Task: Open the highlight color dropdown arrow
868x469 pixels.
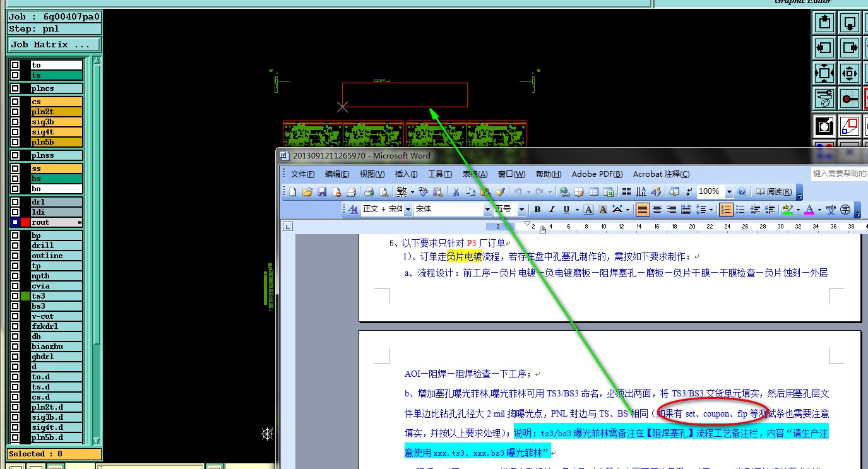Action: [798, 210]
